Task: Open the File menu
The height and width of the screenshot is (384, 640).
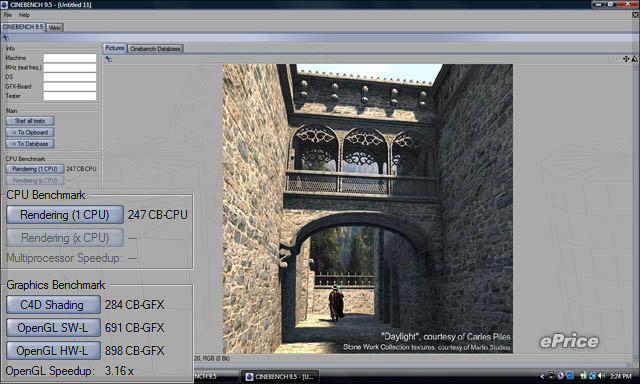Action: 7,15
